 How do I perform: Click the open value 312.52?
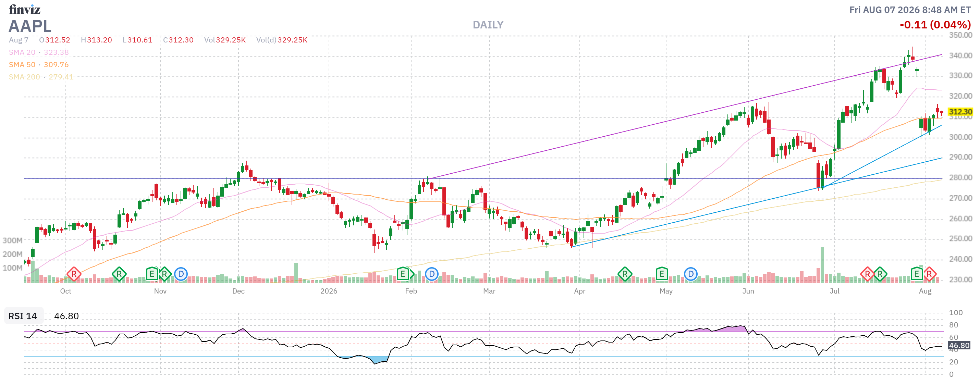click(x=58, y=40)
